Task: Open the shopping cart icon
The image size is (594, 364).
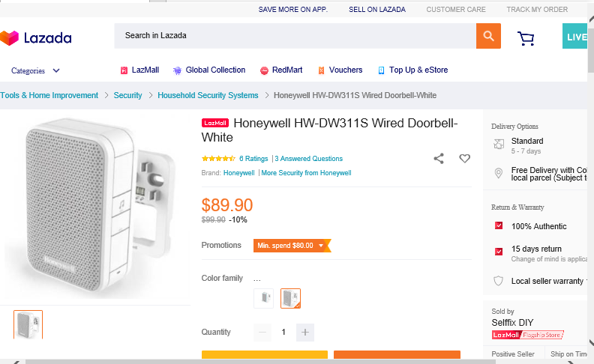Action: pos(526,37)
